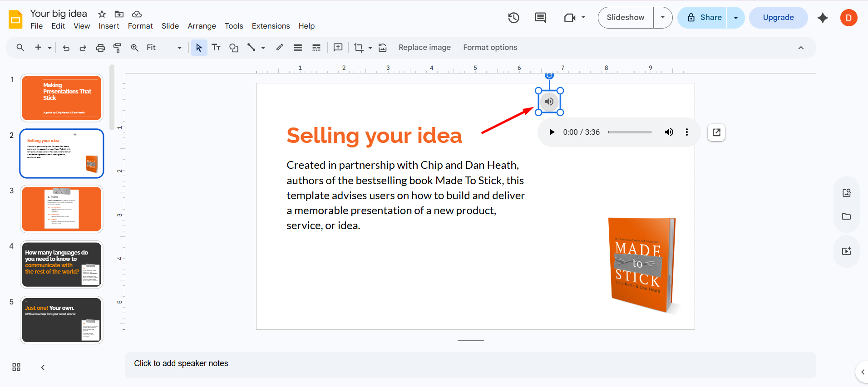This screenshot has width=868, height=387.
Task: Open the Slide menu
Action: [170, 26]
